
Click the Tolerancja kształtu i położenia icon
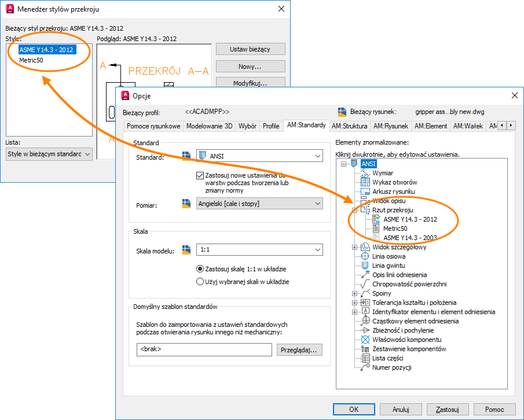[x=365, y=303]
